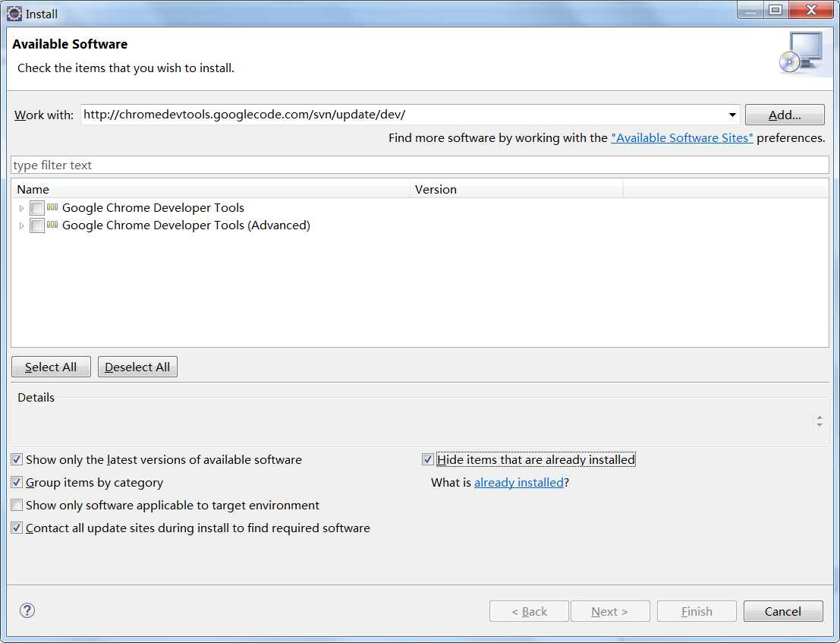Screen dimensions: 840x643
Task: Click the < Back button
Action: tap(529, 611)
